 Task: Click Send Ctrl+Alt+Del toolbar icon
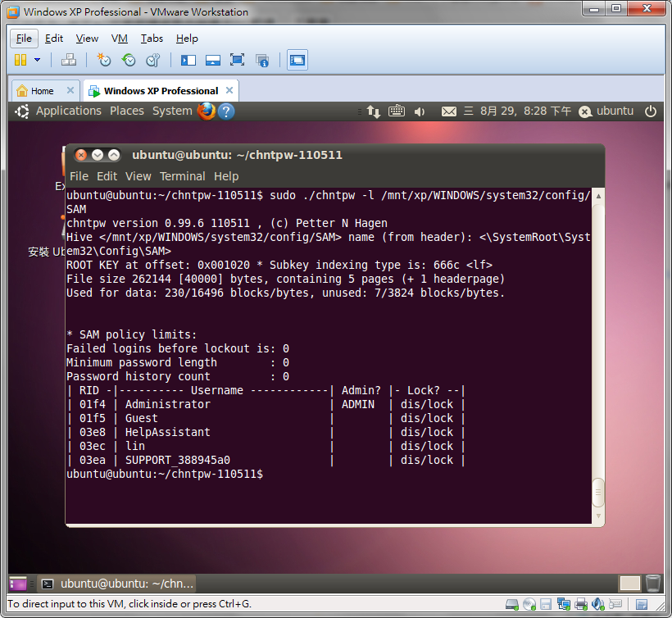pos(69,60)
